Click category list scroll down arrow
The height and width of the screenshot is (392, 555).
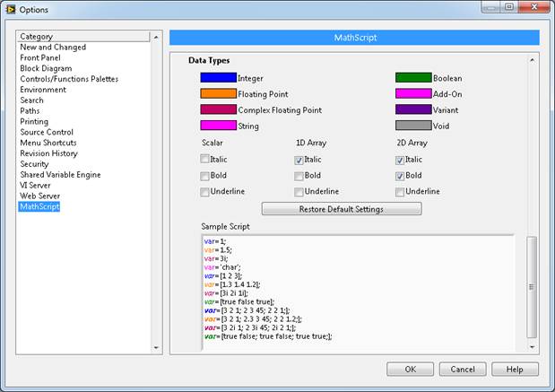(x=156, y=348)
